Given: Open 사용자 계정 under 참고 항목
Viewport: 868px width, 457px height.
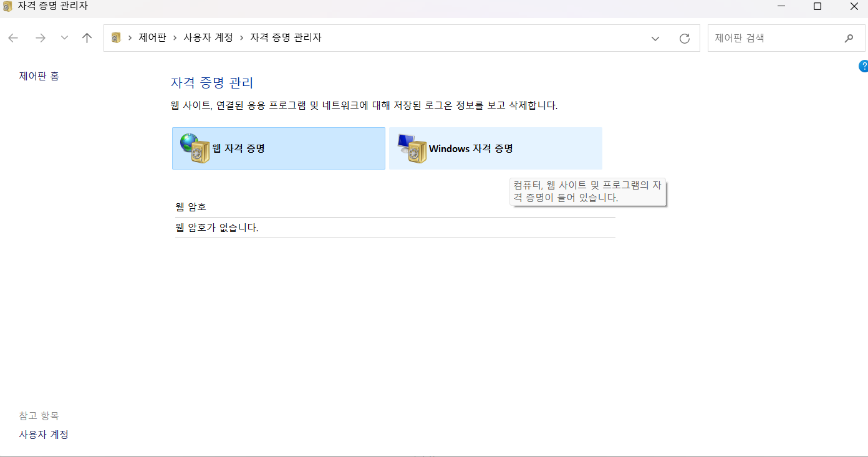Looking at the screenshot, I should point(44,435).
